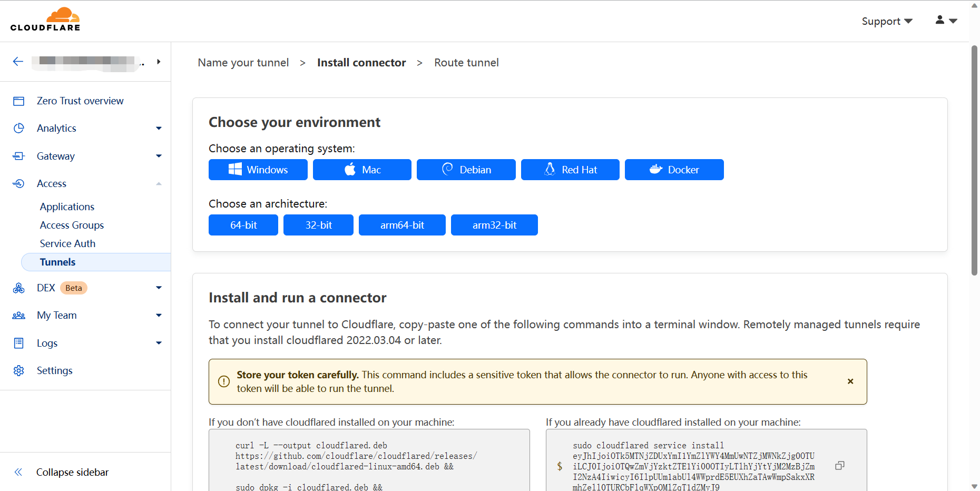Image resolution: width=980 pixels, height=491 pixels.
Task: Click the Settings gear icon in sidebar
Action: [x=19, y=370]
